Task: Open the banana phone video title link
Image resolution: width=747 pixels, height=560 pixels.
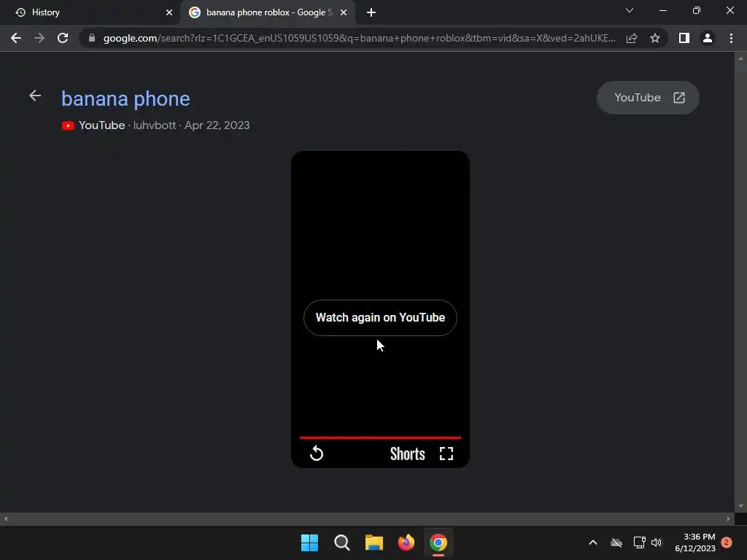Action: pyautogui.click(x=125, y=98)
